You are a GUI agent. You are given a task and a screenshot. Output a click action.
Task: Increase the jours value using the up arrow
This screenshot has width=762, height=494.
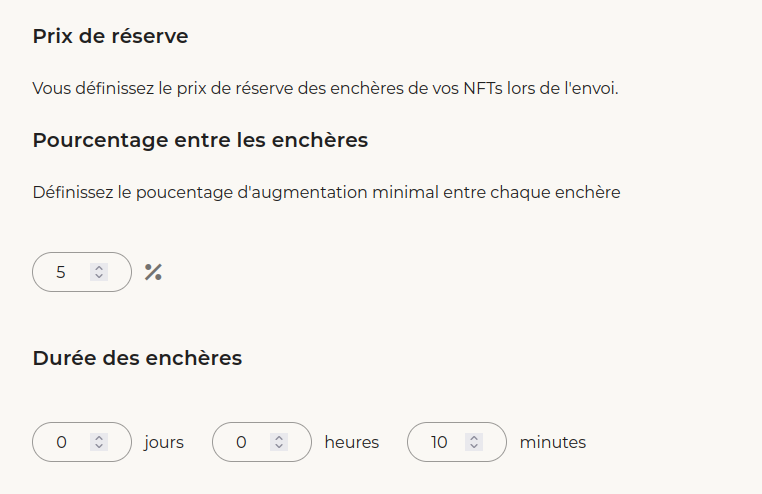(99, 438)
